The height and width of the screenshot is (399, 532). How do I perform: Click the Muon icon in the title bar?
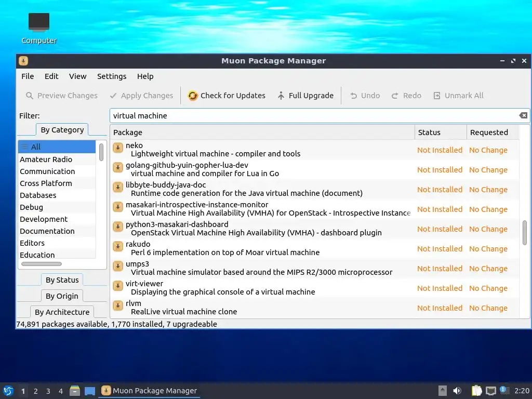[x=23, y=61]
